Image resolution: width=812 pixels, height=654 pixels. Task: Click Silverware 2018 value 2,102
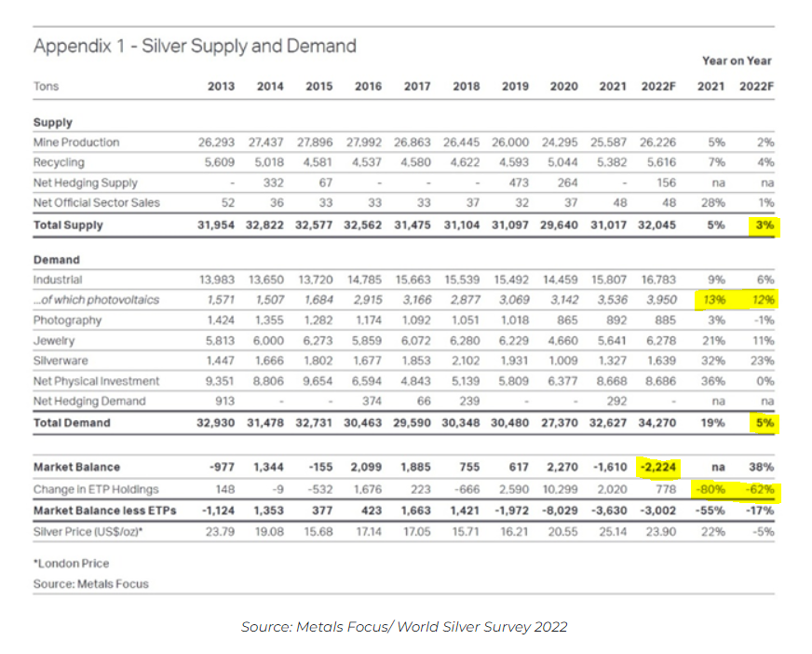[466, 361]
